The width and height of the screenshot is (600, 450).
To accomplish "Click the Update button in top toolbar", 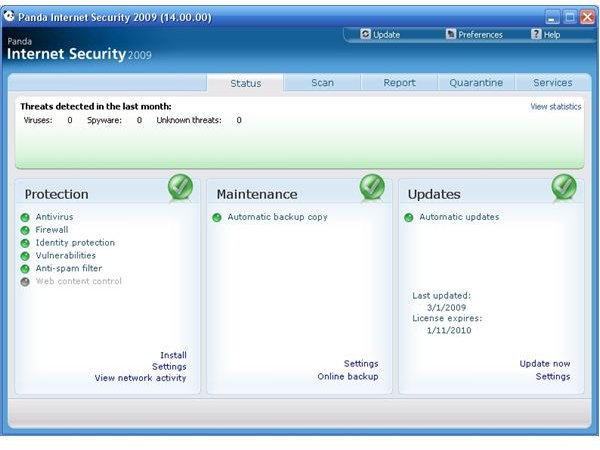I will click(x=380, y=34).
